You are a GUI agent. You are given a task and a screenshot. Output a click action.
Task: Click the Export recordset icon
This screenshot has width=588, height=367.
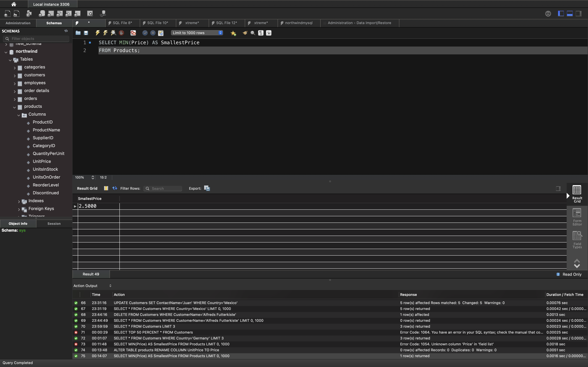pyautogui.click(x=207, y=188)
